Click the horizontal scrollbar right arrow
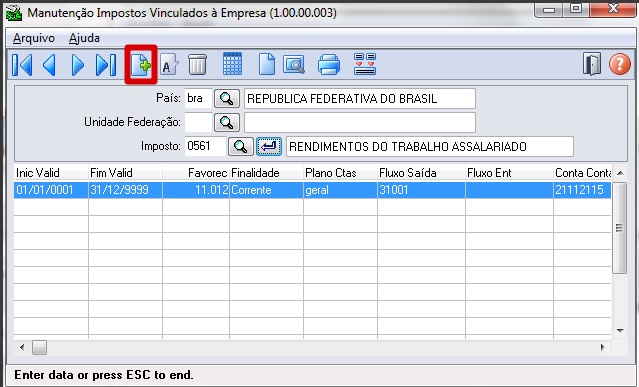Image resolution: width=639 pixels, height=387 pixels. [603, 347]
